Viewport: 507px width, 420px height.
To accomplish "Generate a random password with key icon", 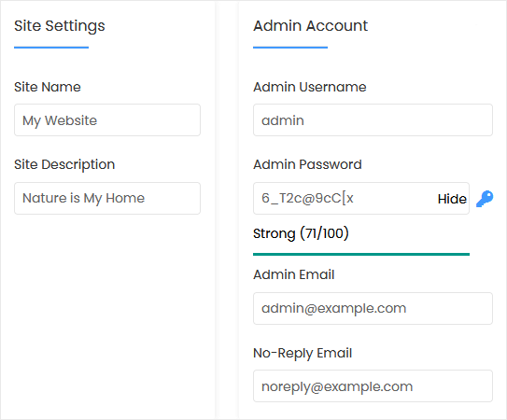I will [x=485, y=199].
